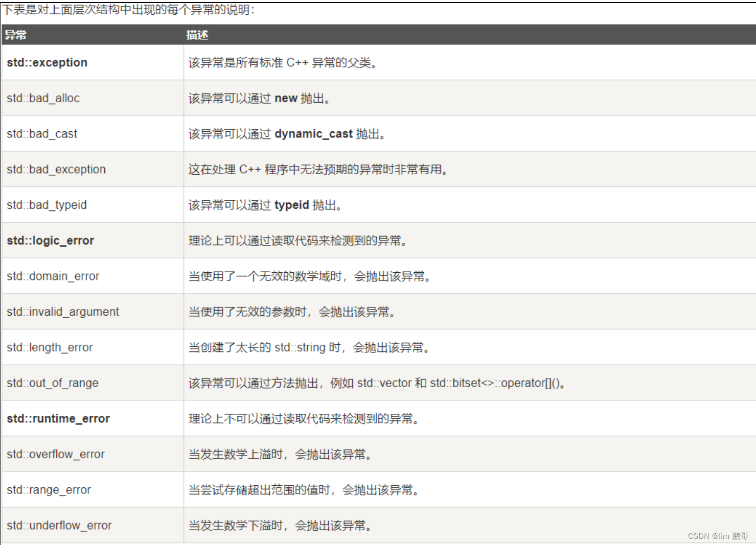Click description about 太长的 std::string
Screen dimensions: 756x545
[x=309, y=348]
